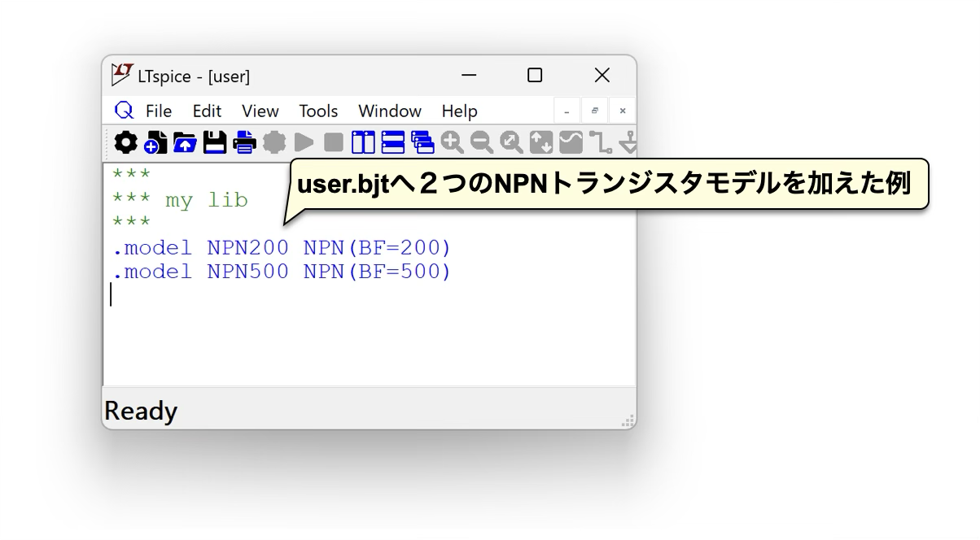Minimize the inner user document window
The height and width of the screenshot is (540, 980).
tap(567, 111)
